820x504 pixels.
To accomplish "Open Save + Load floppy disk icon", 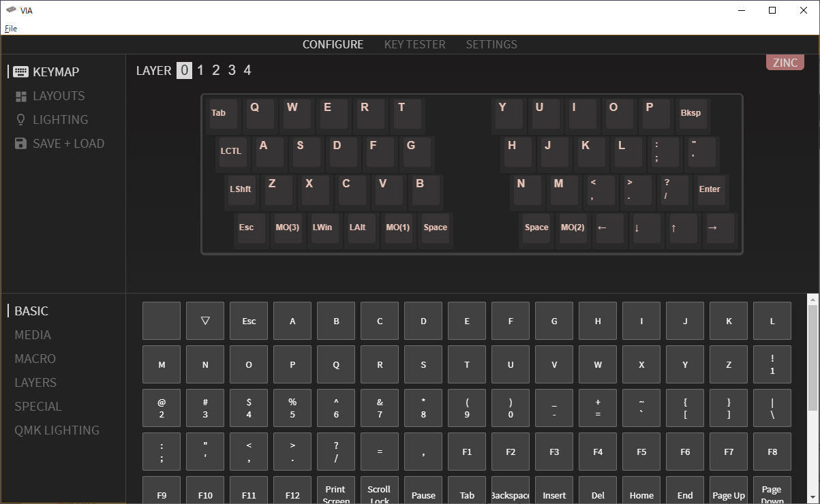I will (21, 143).
